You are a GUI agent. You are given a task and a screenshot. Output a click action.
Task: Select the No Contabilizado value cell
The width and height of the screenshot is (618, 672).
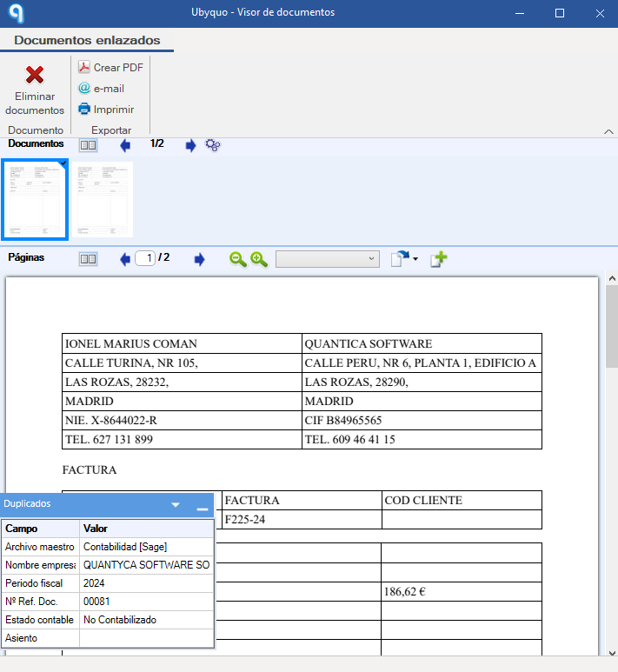click(x=147, y=620)
